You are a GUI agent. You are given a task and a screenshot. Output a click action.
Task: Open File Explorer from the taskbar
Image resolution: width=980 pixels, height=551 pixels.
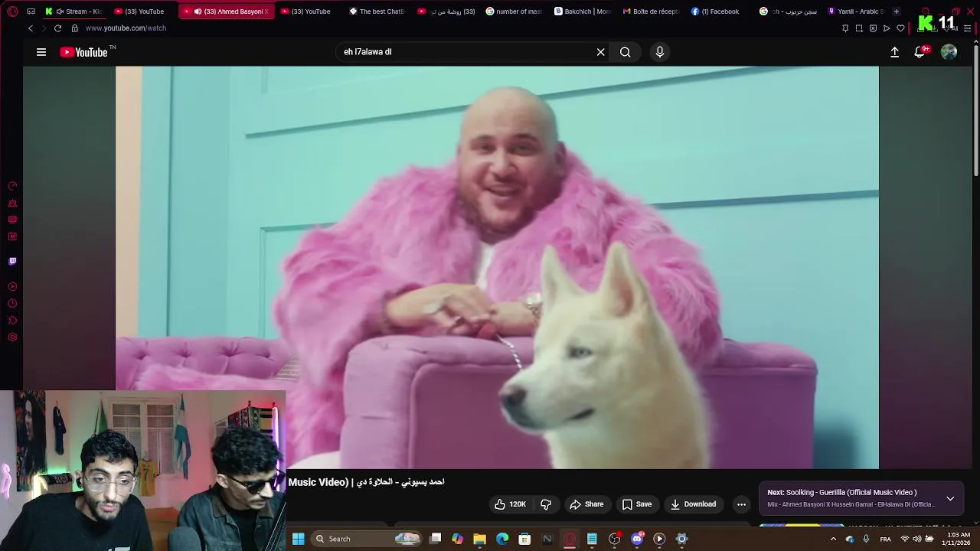479,539
